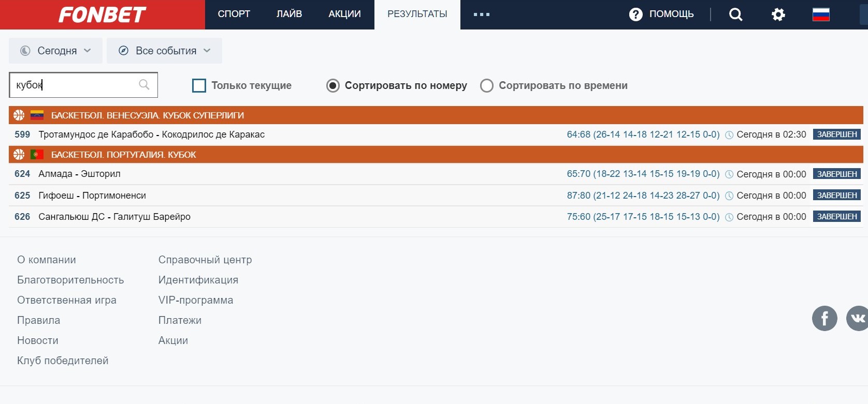Open the VK social icon
Image resolution: width=868 pixels, height=404 pixels.
tap(858, 318)
